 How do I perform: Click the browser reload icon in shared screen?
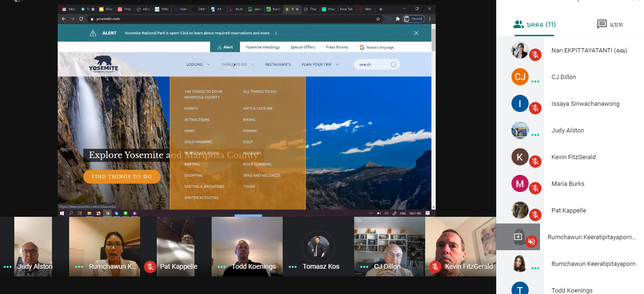[81, 19]
